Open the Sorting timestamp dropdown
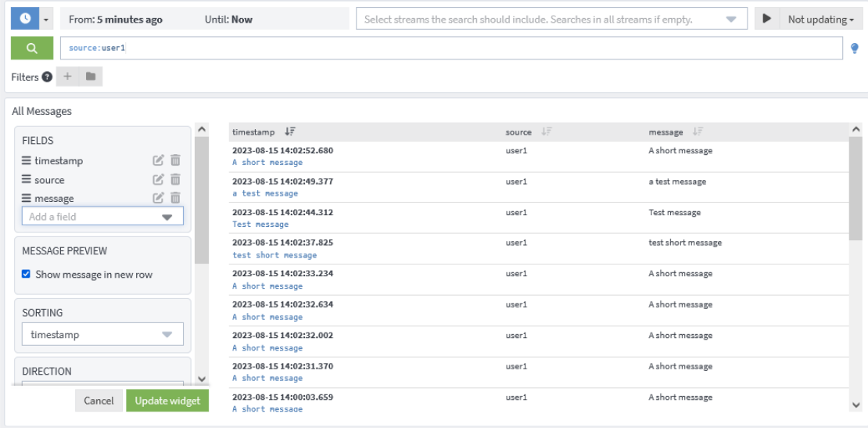 (x=102, y=335)
